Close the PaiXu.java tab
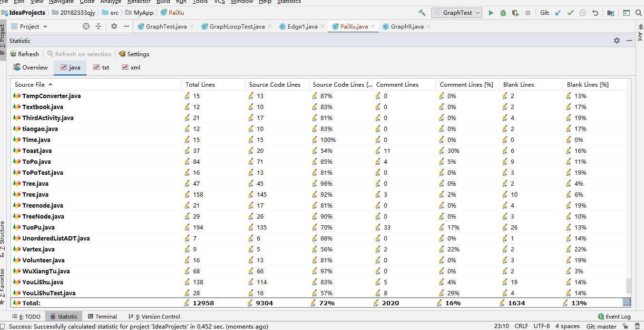This screenshot has height=330, width=644. tap(373, 26)
